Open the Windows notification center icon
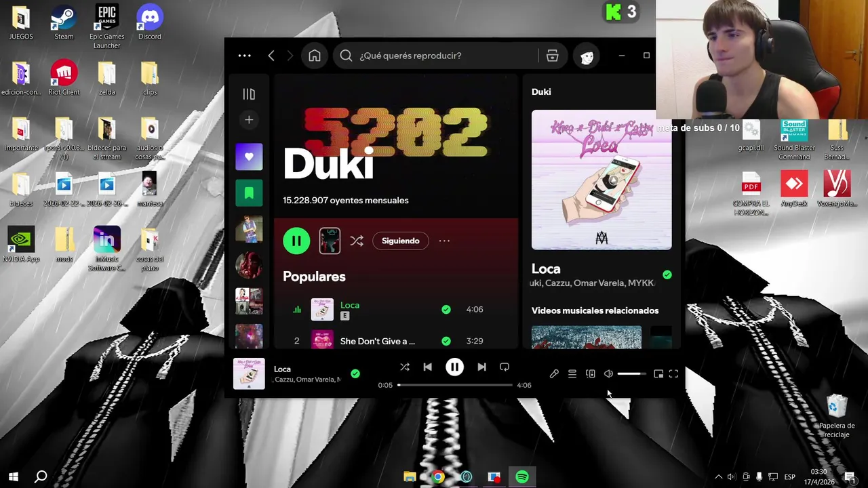Image resolution: width=868 pixels, height=488 pixels. coord(849,477)
